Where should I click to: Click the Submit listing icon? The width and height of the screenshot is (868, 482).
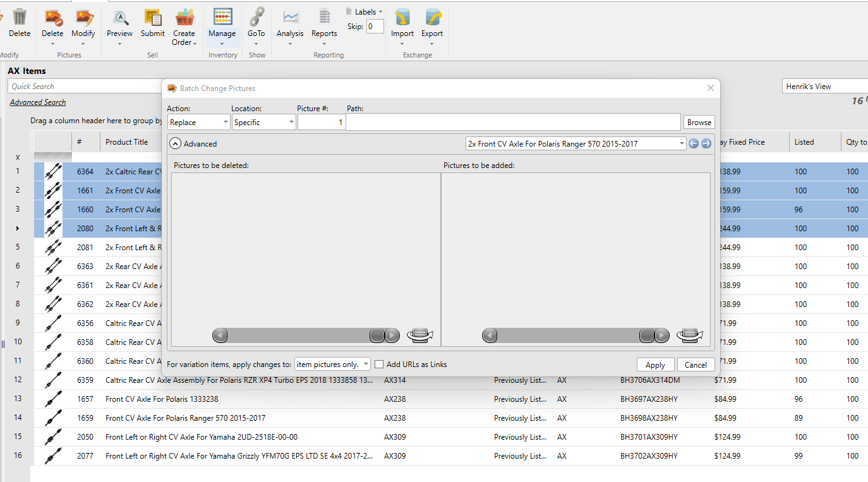point(153,18)
